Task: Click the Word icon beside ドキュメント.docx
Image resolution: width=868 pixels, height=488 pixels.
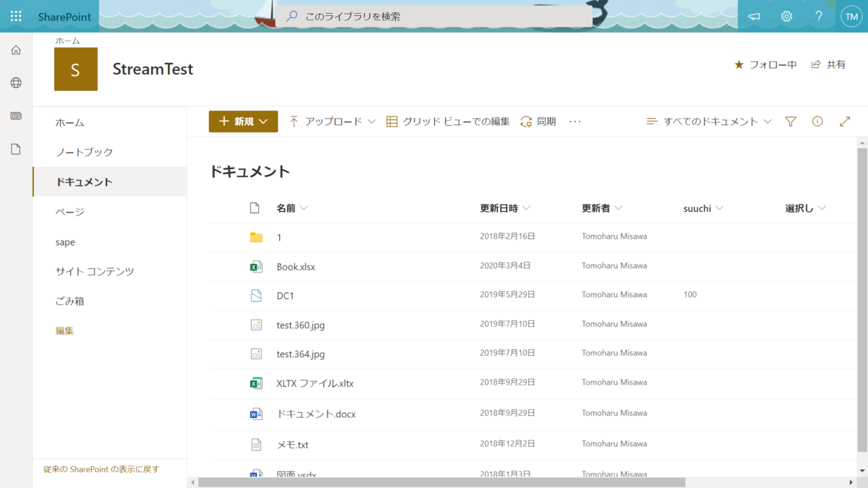Action: (256, 414)
